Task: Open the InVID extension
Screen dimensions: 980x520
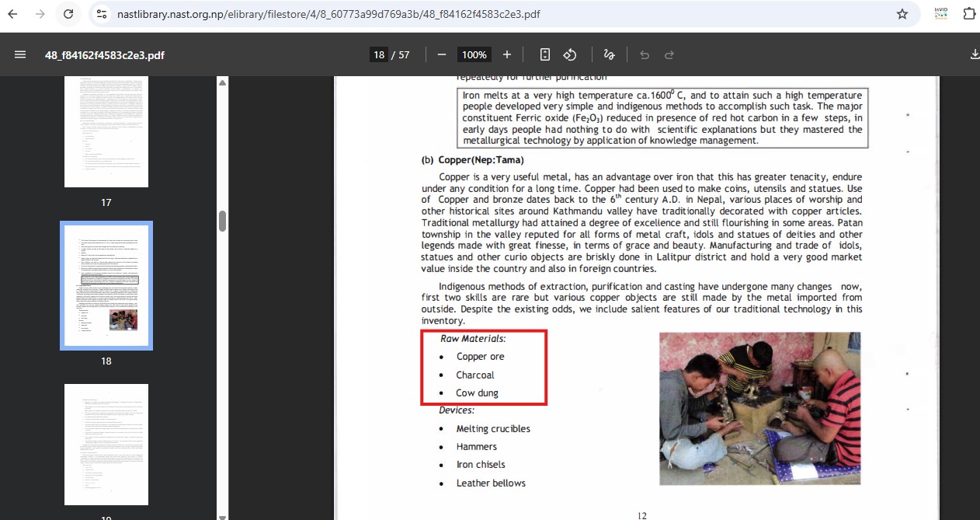Action: tap(940, 14)
